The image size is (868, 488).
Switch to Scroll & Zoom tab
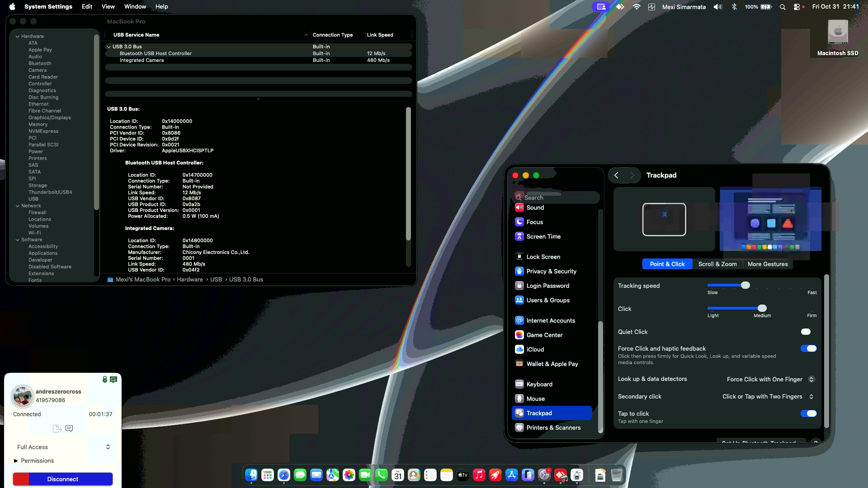point(717,264)
